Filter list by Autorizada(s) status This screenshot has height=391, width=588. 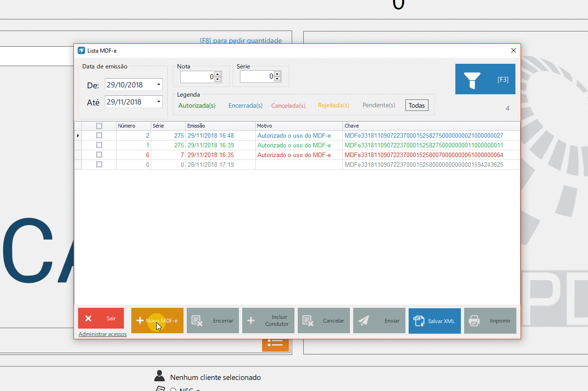click(197, 105)
